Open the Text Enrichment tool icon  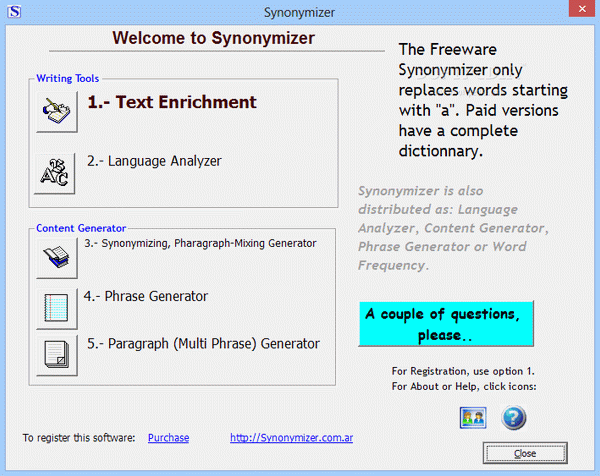57,112
